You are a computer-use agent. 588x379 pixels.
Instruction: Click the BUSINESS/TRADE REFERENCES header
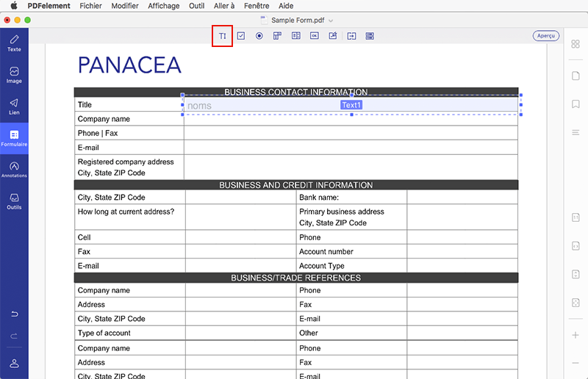pos(296,278)
